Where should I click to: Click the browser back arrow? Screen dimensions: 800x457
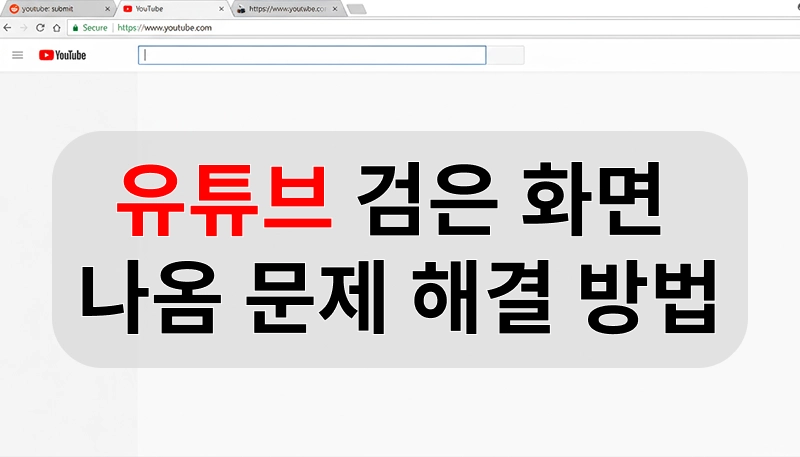pyautogui.click(x=8, y=28)
